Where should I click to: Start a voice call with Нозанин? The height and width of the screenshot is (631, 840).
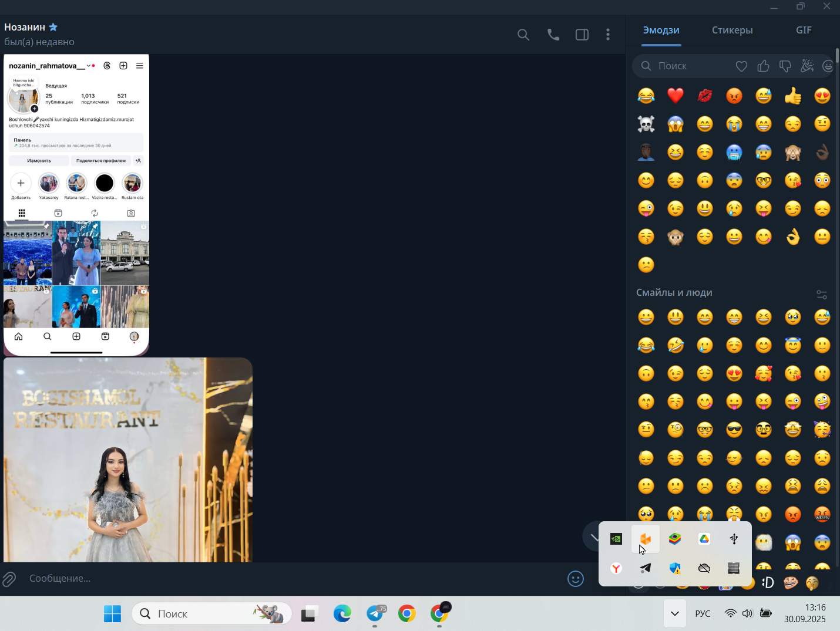(x=553, y=35)
